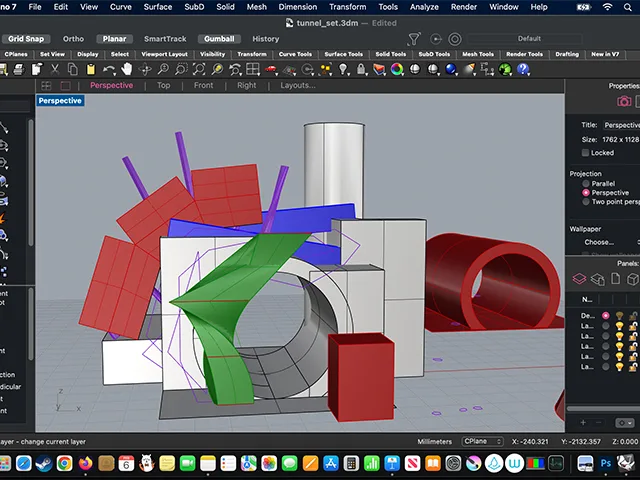Open the gear menu below the layer list

pos(624,423)
